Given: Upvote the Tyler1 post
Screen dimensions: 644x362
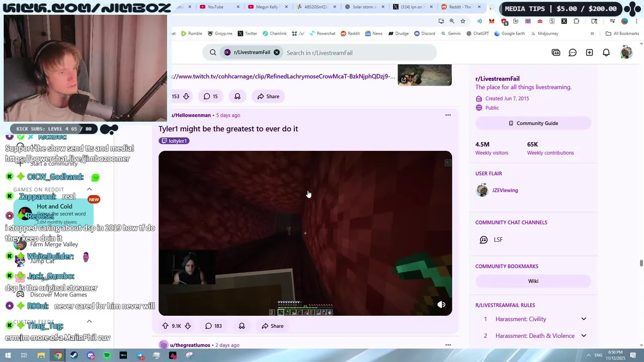Looking at the screenshot, I should pyautogui.click(x=165, y=326).
